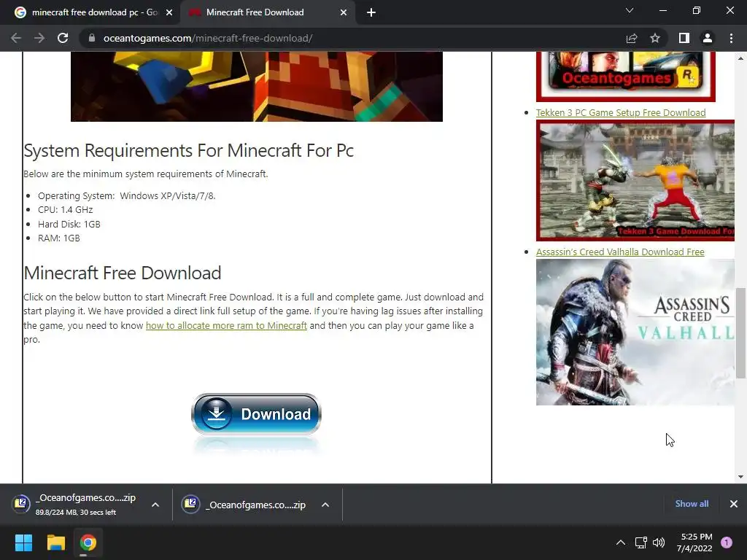This screenshot has height=560, width=747.
Task: Open File Explorer from taskbar
Action: click(x=55, y=542)
